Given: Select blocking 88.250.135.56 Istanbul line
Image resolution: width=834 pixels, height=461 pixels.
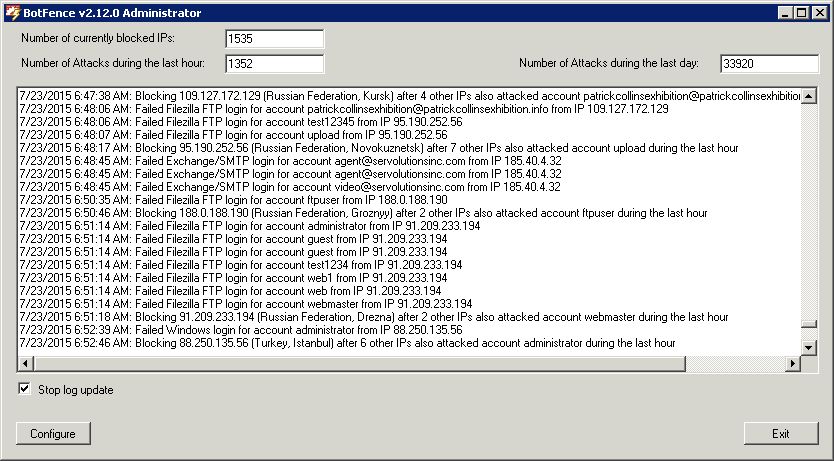Looking at the screenshot, I should (x=347, y=343).
